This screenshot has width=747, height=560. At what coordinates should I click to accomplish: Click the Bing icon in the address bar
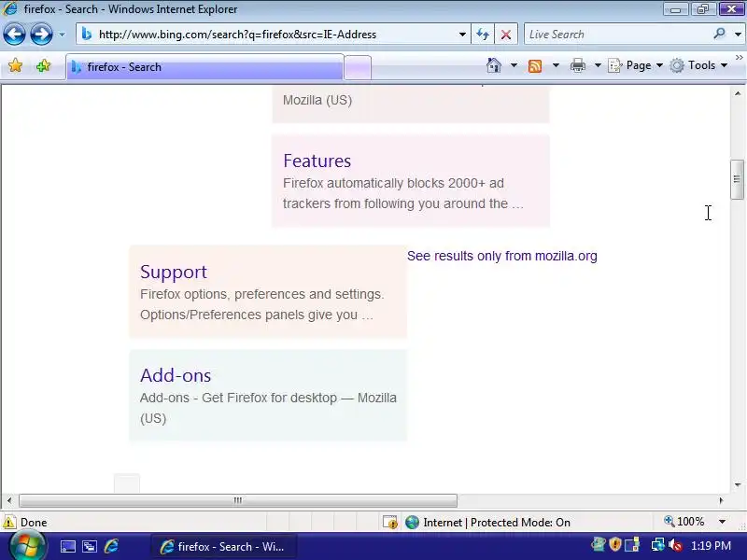(86, 35)
